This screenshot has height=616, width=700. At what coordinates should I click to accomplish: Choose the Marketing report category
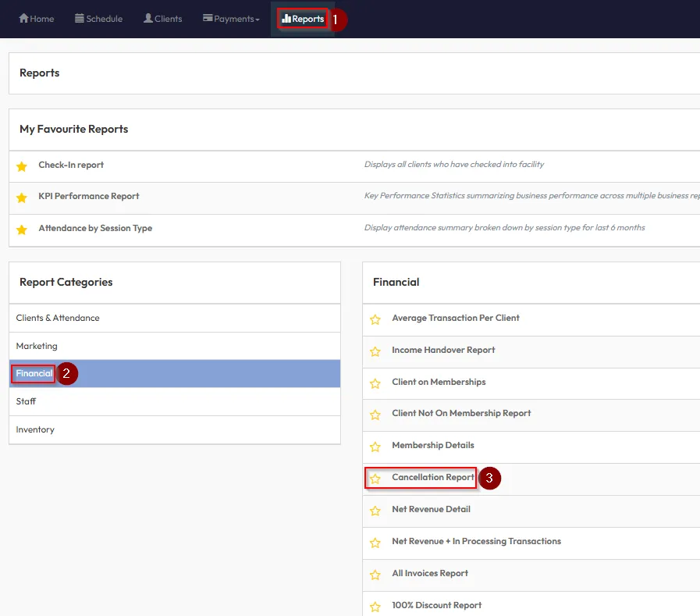click(37, 346)
